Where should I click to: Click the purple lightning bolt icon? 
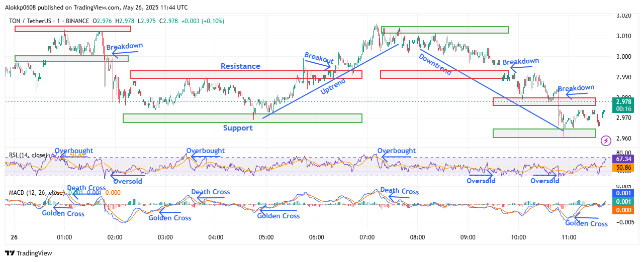[x=606, y=140]
